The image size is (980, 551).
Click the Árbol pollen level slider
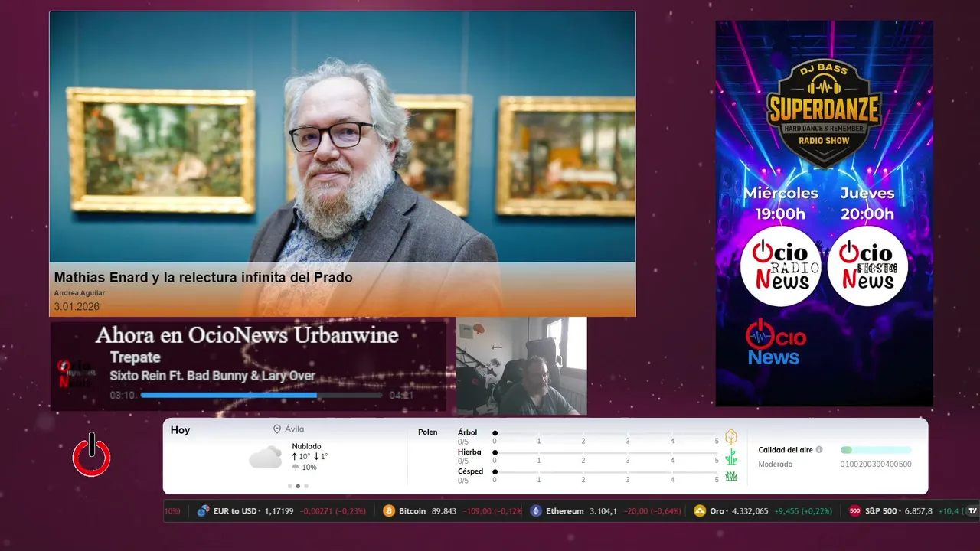pos(606,433)
